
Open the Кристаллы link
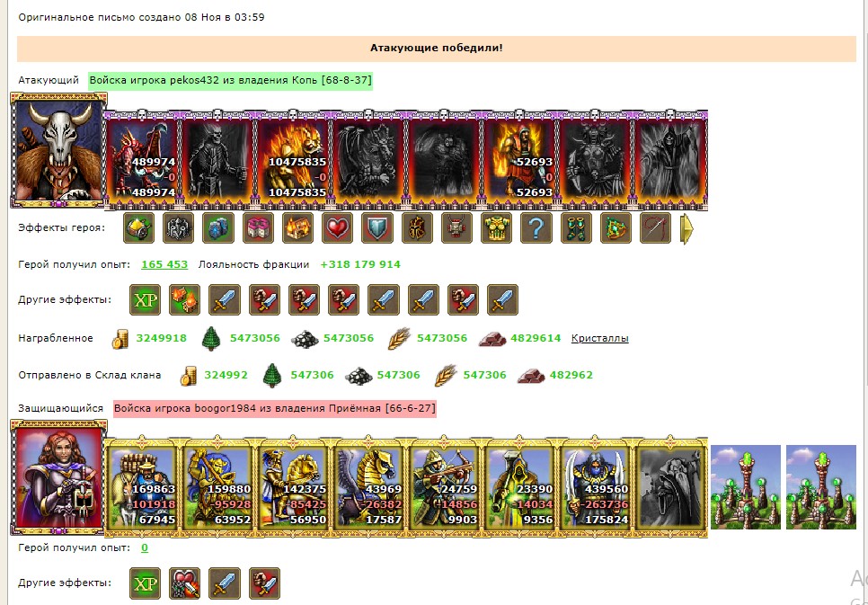coord(599,338)
